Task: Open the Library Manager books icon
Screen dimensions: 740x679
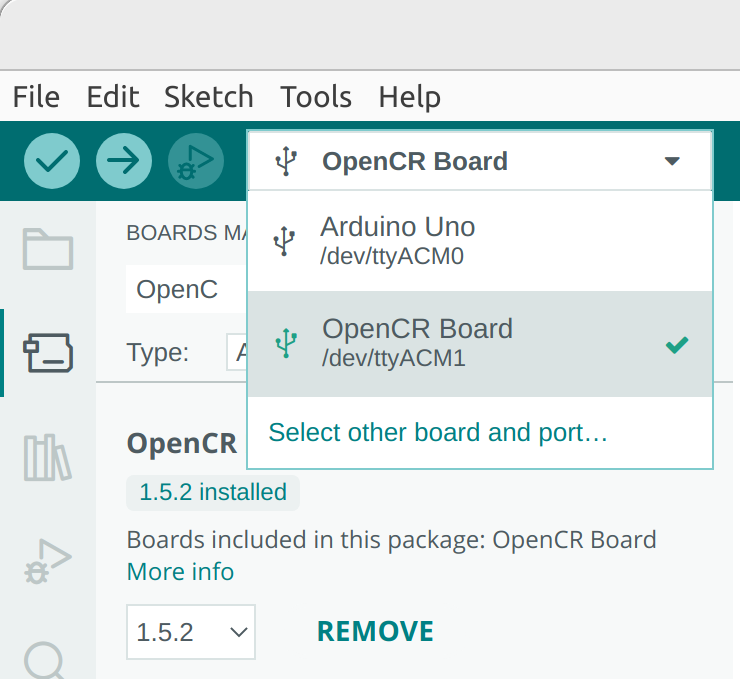Action: pyautogui.click(x=48, y=458)
